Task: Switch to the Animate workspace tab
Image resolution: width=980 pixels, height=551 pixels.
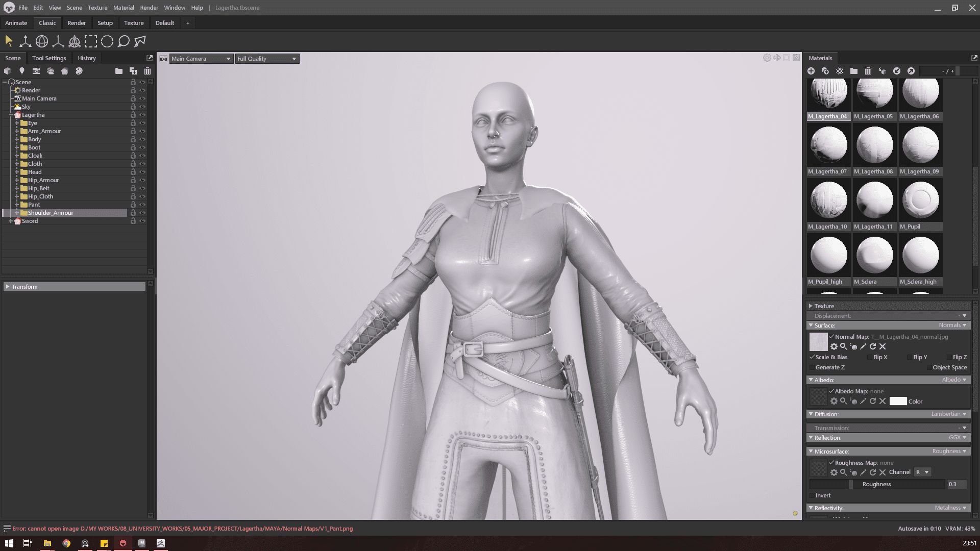Action: [x=16, y=23]
